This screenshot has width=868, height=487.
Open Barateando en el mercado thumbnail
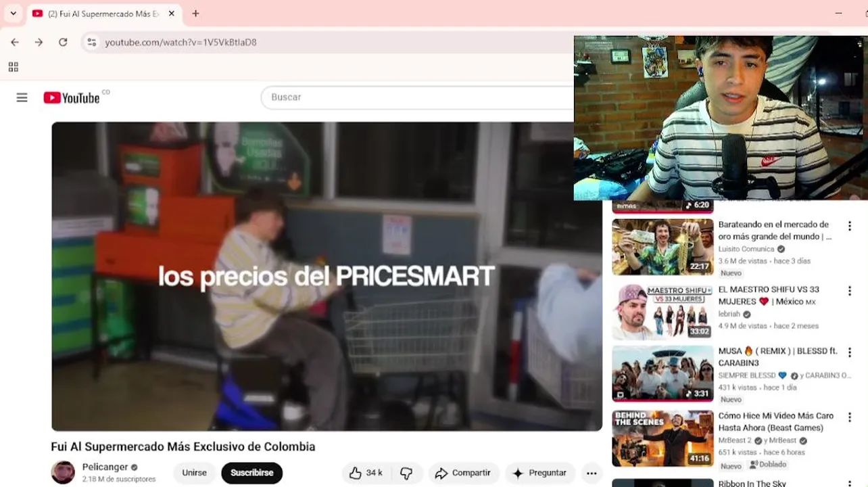point(662,247)
